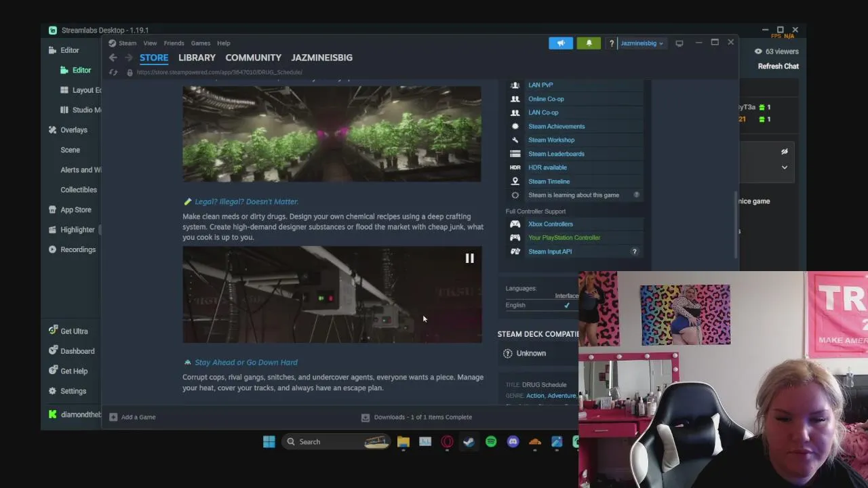Open help for Steam is learning

pyautogui.click(x=636, y=195)
